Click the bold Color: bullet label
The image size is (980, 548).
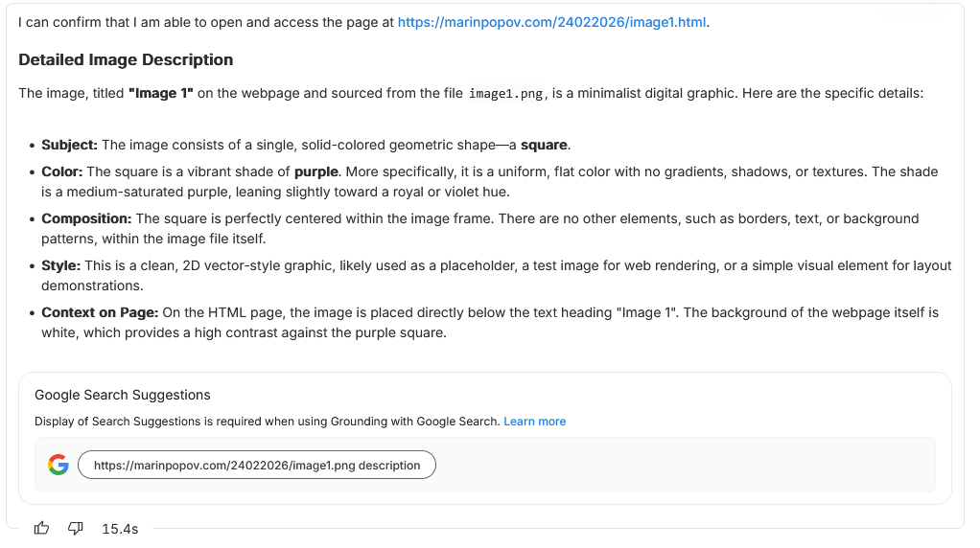pos(61,171)
